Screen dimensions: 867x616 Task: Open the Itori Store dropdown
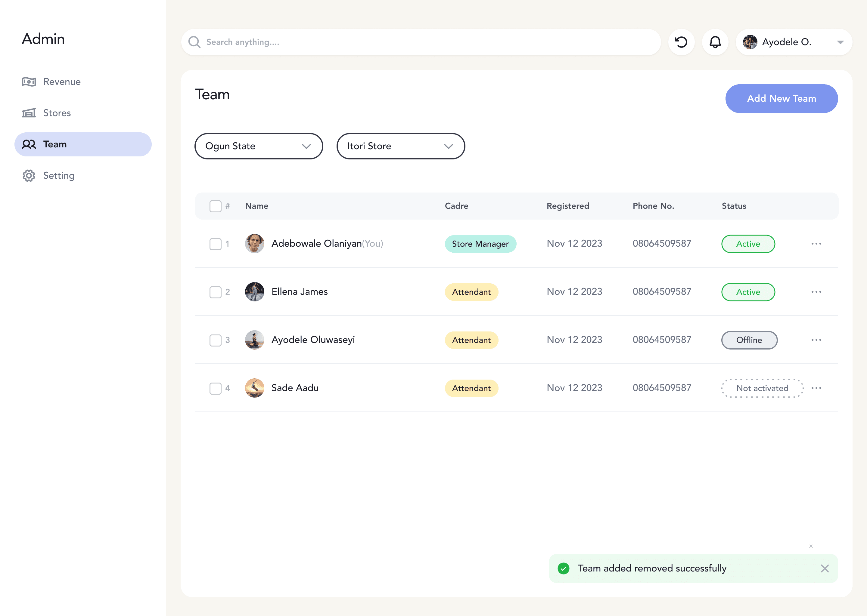(400, 146)
